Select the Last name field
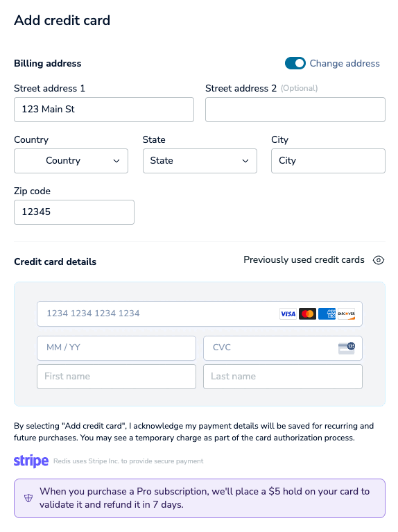This screenshot has width=398, height=532. point(283,377)
